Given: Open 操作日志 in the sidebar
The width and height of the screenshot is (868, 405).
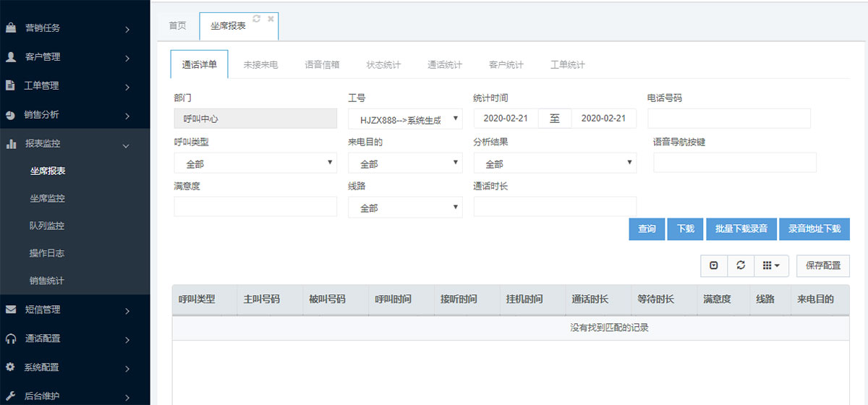Looking at the screenshot, I should pos(48,253).
